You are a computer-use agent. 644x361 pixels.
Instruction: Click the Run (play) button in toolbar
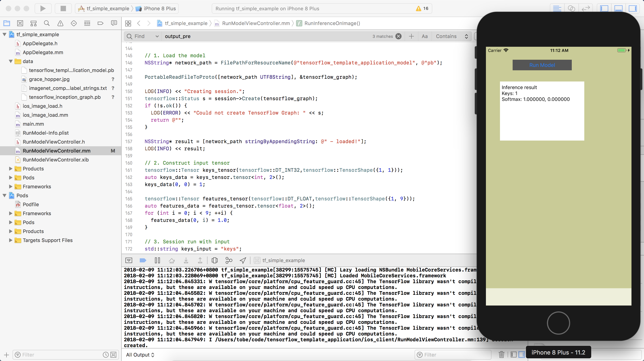43,8
